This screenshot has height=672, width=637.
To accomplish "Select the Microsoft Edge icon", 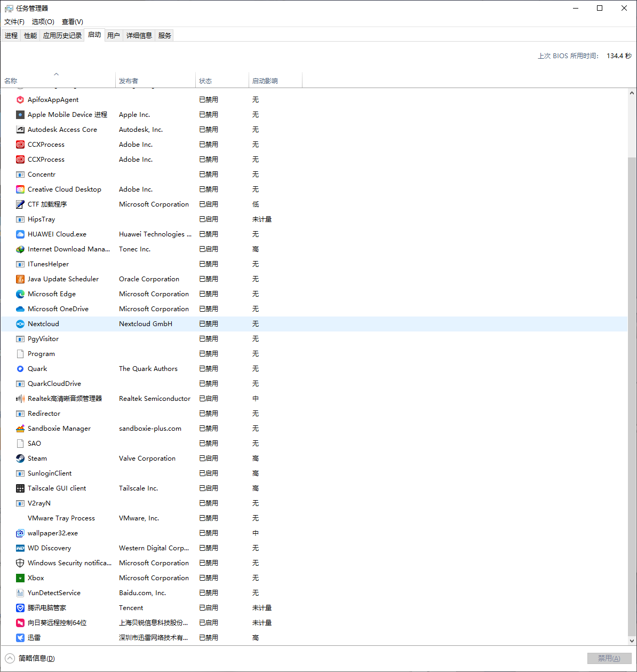I will [20, 294].
